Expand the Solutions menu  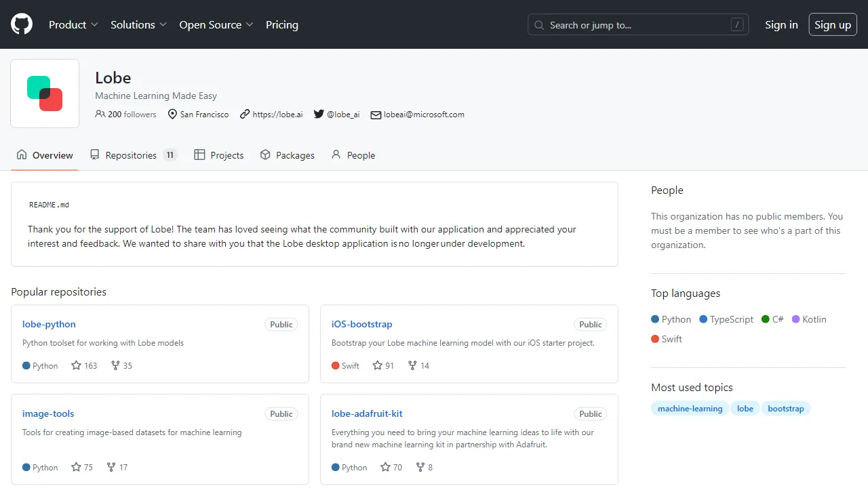click(138, 24)
